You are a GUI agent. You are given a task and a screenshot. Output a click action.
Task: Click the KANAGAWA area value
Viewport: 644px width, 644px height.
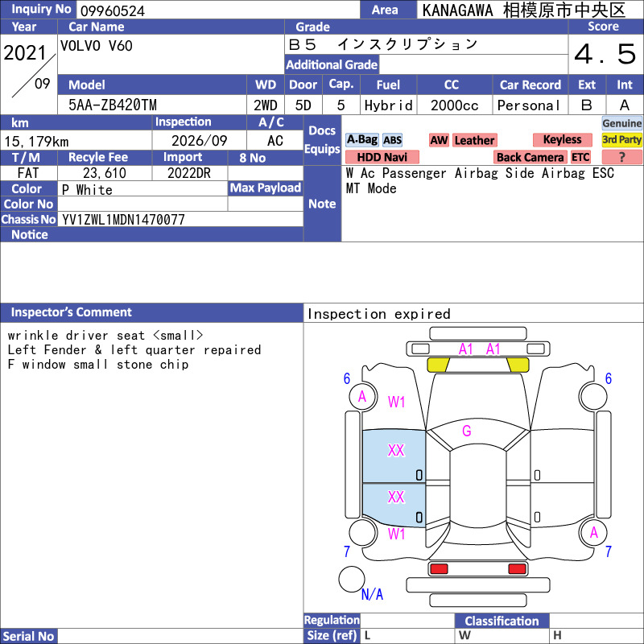(x=524, y=10)
